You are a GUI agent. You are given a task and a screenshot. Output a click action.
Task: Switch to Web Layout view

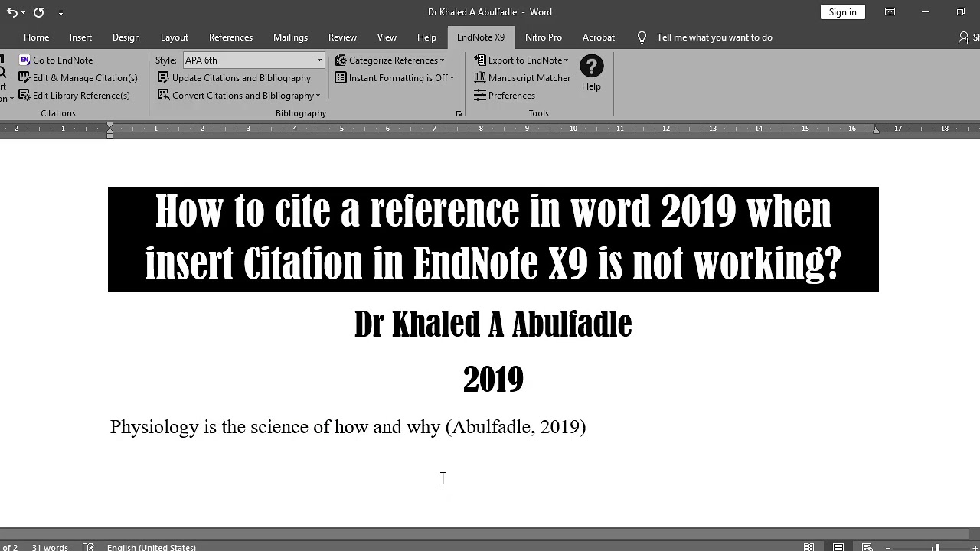click(x=867, y=546)
